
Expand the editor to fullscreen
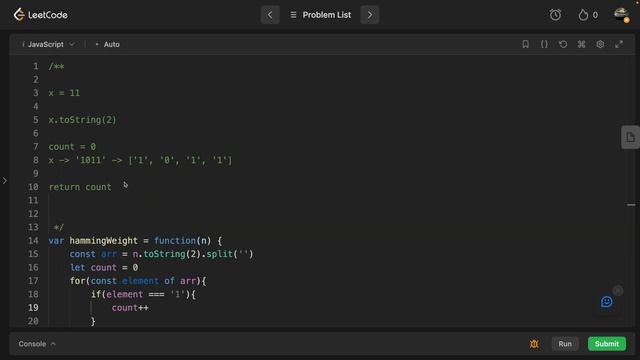(x=619, y=44)
